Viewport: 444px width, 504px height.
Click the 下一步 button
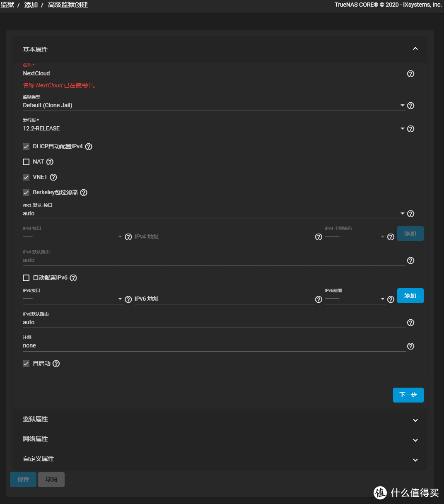point(408,395)
